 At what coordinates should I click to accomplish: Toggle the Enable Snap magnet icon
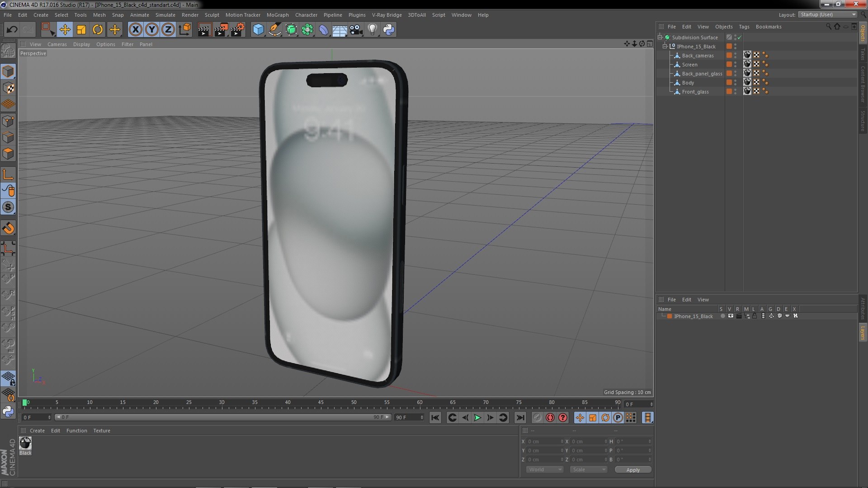point(8,229)
